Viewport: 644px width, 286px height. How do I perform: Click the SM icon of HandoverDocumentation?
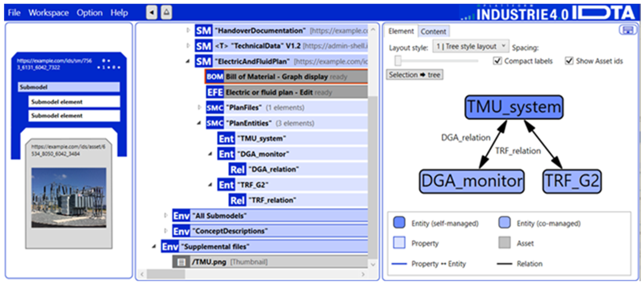203,31
